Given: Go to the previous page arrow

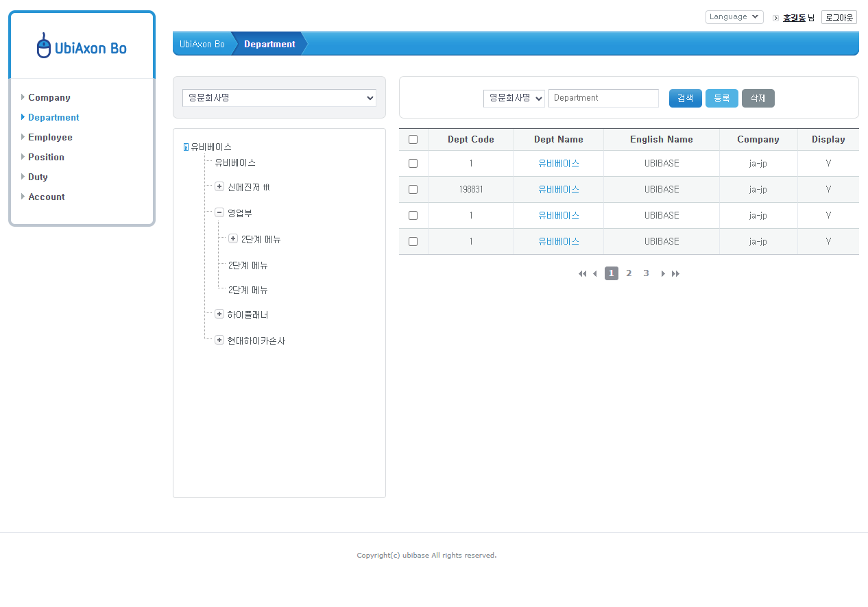Looking at the screenshot, I should [x=594, y=274].
